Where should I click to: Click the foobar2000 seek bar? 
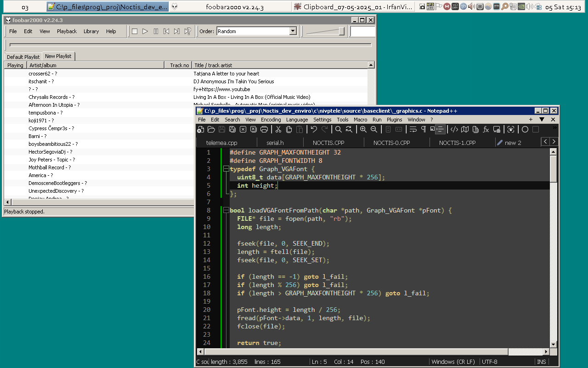(x=191, y=45)
